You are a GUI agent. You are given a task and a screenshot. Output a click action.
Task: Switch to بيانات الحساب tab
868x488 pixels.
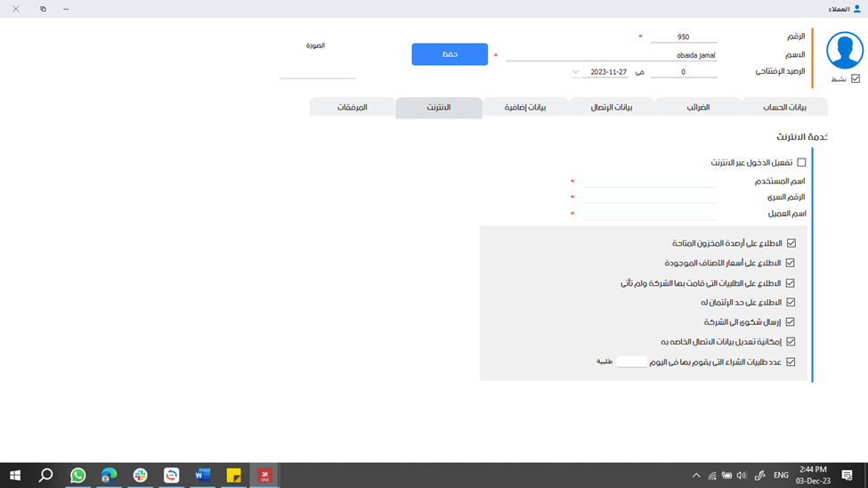pos(785,107)
